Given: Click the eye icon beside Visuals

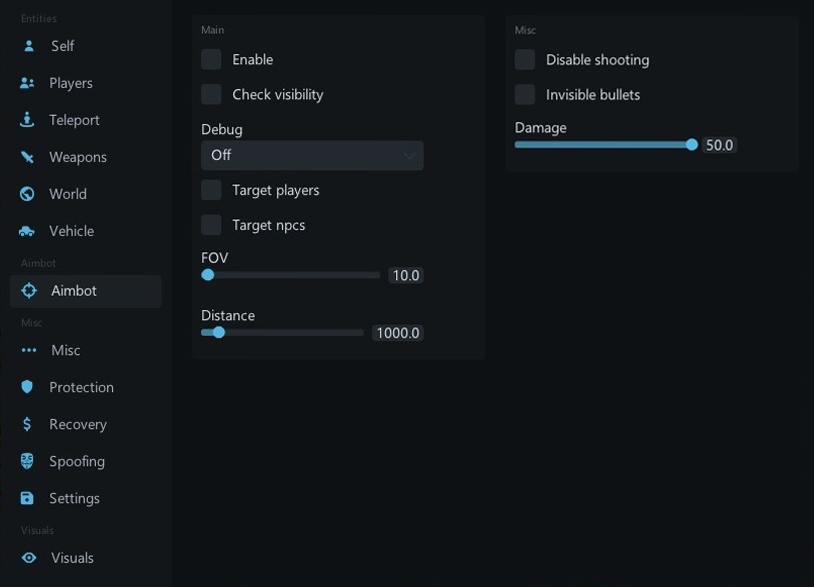Looking at the screenshot, I should click(x=29, y=558).
